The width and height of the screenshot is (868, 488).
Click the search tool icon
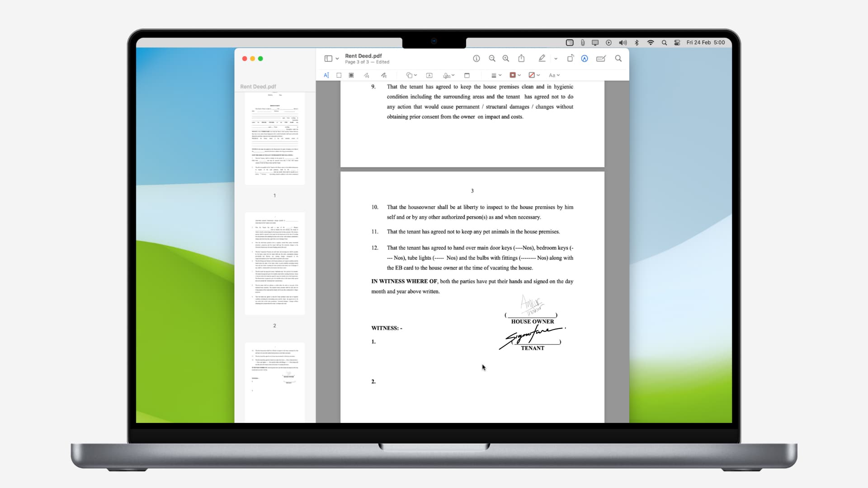[x=618, y=58]
